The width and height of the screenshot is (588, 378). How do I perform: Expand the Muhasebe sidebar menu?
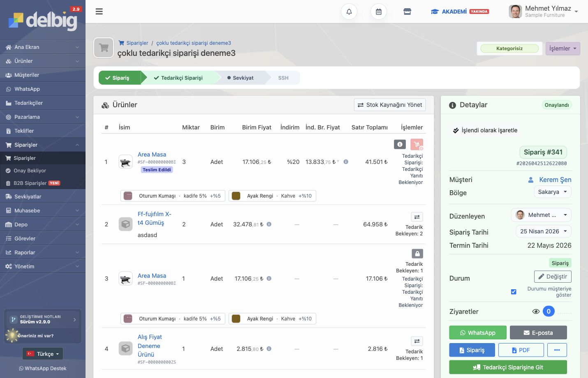(x=43, y=210)
